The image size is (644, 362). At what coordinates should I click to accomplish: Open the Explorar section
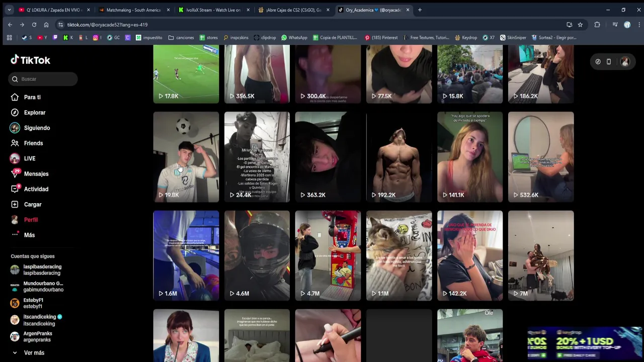(x=34, y=113)
